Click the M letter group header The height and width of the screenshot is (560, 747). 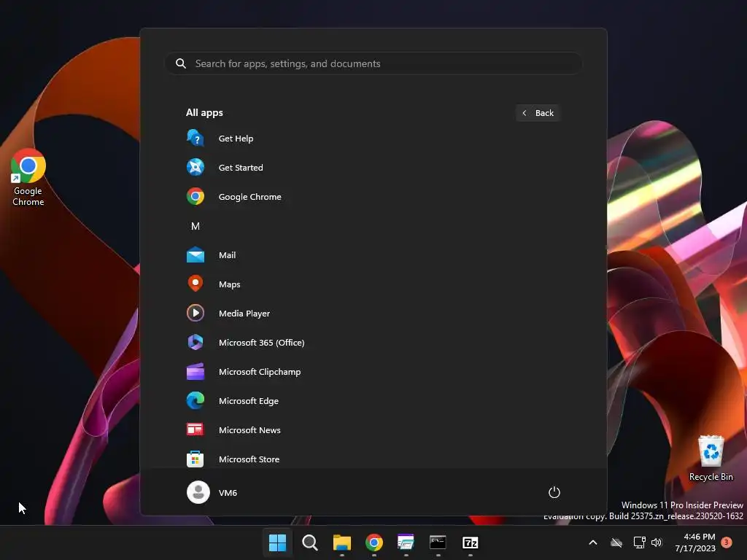(196, 226)
